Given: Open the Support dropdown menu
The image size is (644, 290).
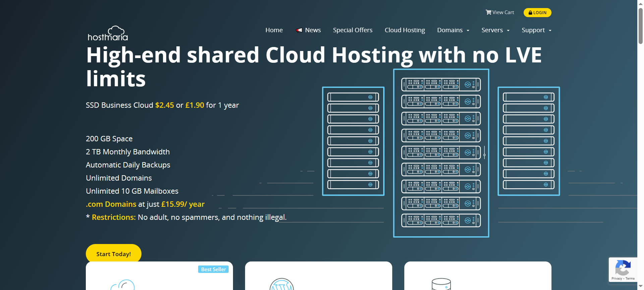Looking at the screenshot, I should [x=536, y=30].
